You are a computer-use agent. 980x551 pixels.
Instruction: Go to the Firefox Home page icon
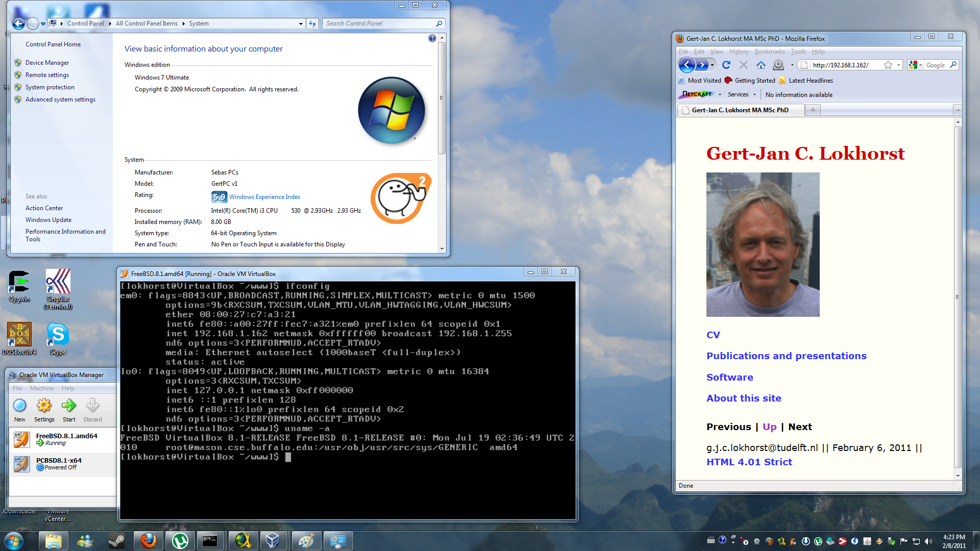pos(761,65)
